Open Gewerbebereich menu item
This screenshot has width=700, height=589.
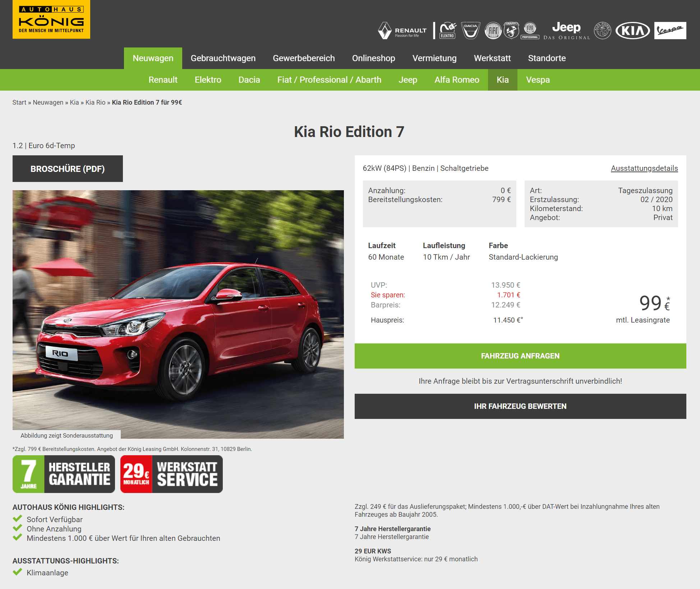pos(304,58)
